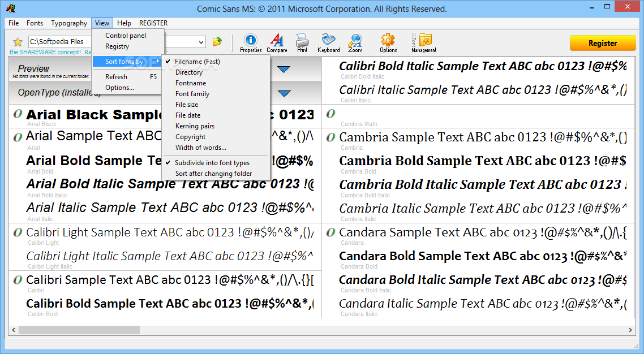
Task: Open the Keyboard map tool
Action: click(329, 43)
